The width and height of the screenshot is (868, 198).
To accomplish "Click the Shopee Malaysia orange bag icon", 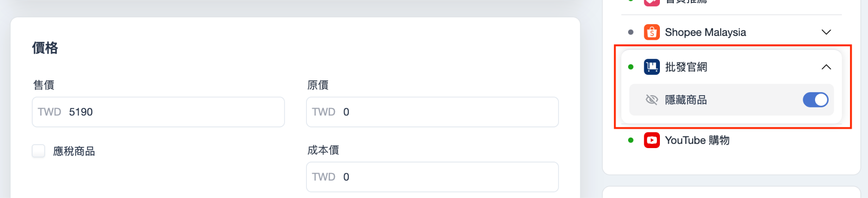I will coord(652,32).
